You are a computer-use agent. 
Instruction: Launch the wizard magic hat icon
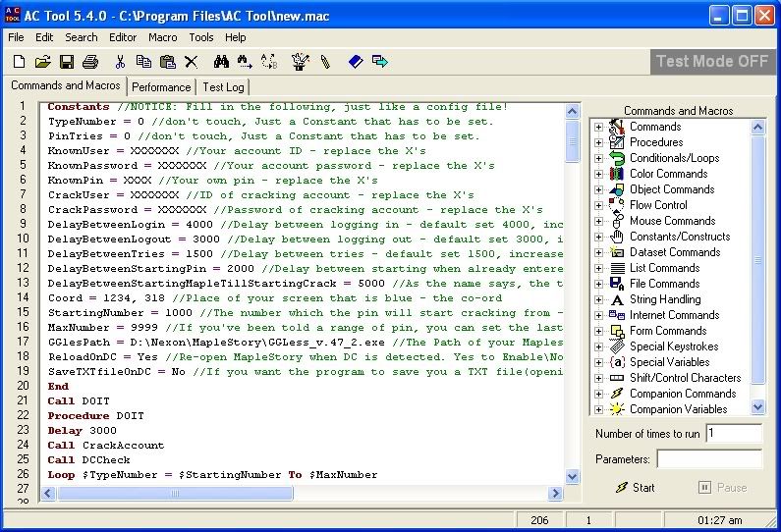[x=300, y=62]
